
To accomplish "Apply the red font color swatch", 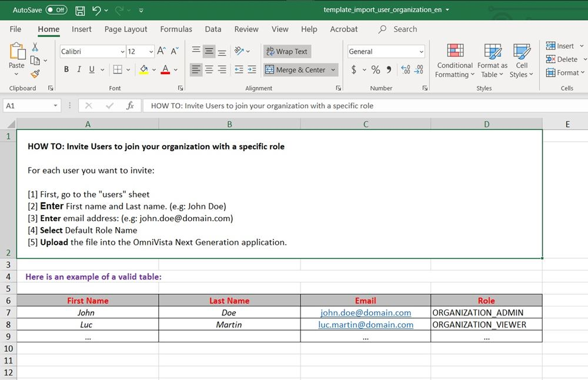I will [x=165, y=70].
